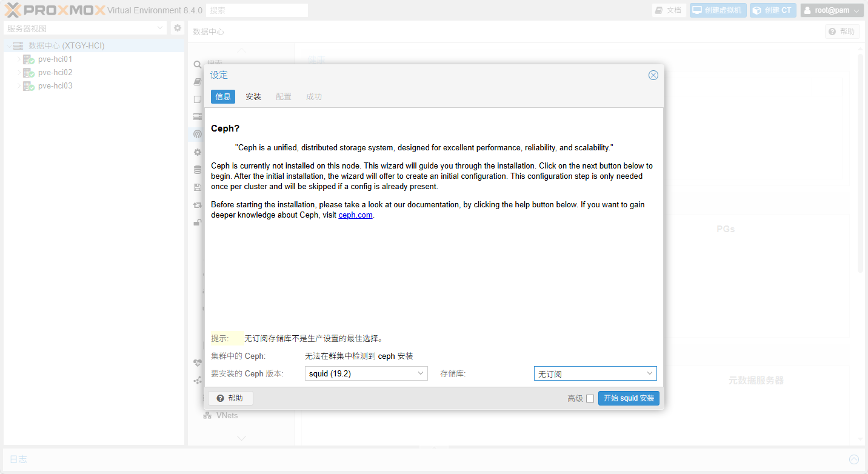The width and height of the screenshot is (868, 474).
Task: Click the 文档 documentation button
Action: pos(669,10)
